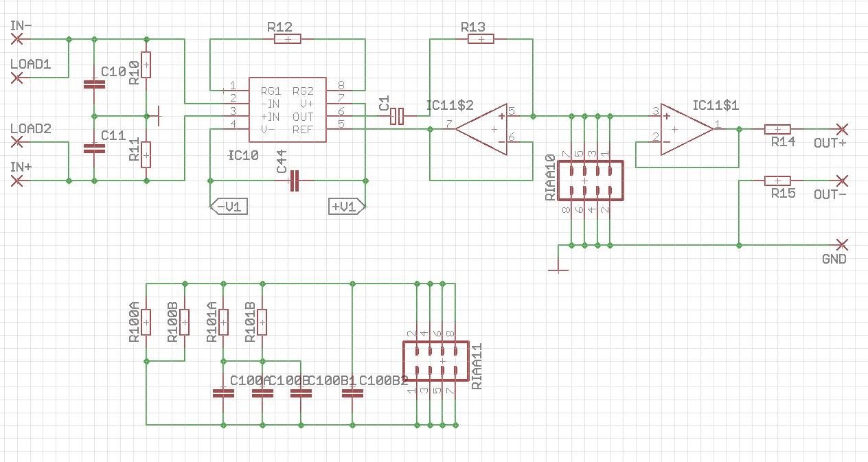
Task: Select capacitor C10 symbol
Action: 94,84
